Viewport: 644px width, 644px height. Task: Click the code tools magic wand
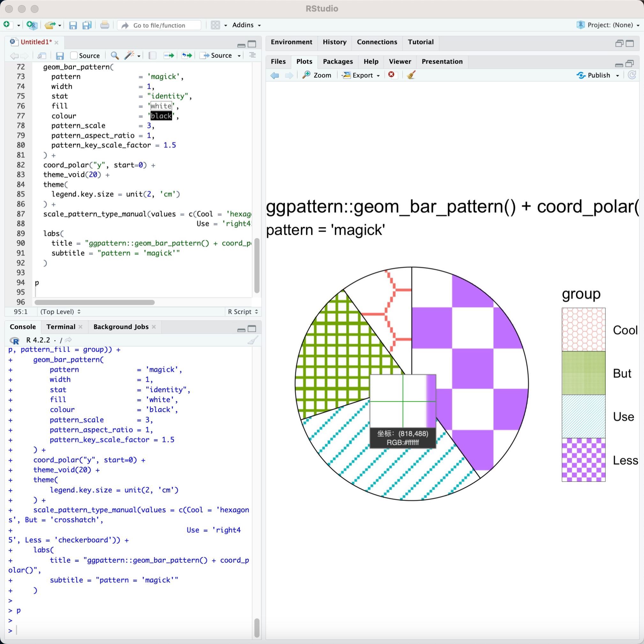[x=129, y=55]
